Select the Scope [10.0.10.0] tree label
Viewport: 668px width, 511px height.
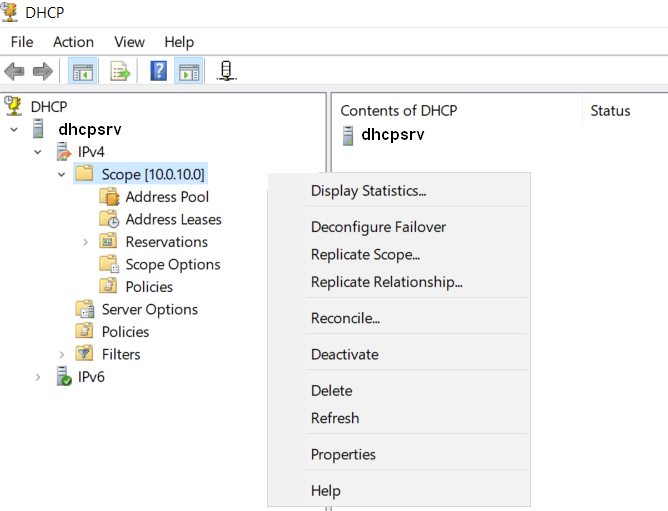(153, 174)
